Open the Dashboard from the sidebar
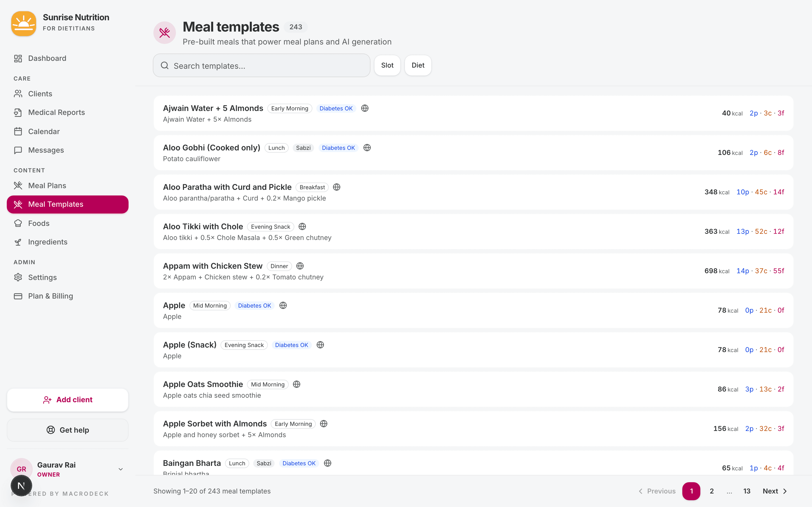 click(47, 58)
